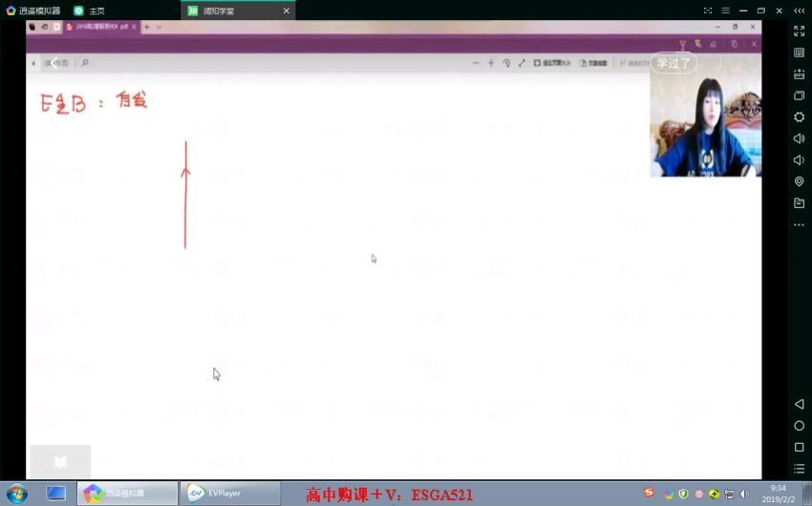Click the emulator screenshot-frame icon in title bar
Image resolution: width=812 pixels, height=506 pixels.
[708, 11]
